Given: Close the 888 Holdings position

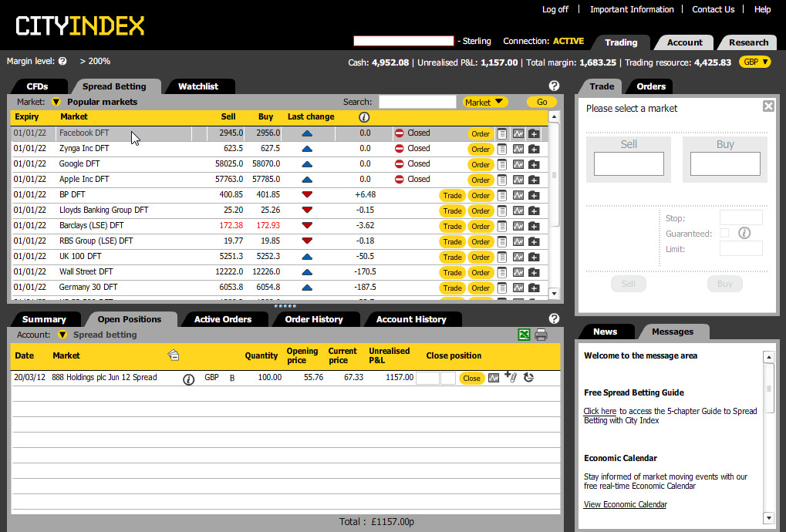Looking at the screenshot, I should tap(472, 379).
